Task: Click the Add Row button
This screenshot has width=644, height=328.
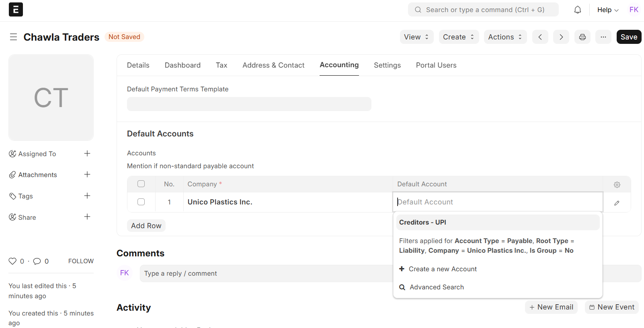Action: click(146, 226)
